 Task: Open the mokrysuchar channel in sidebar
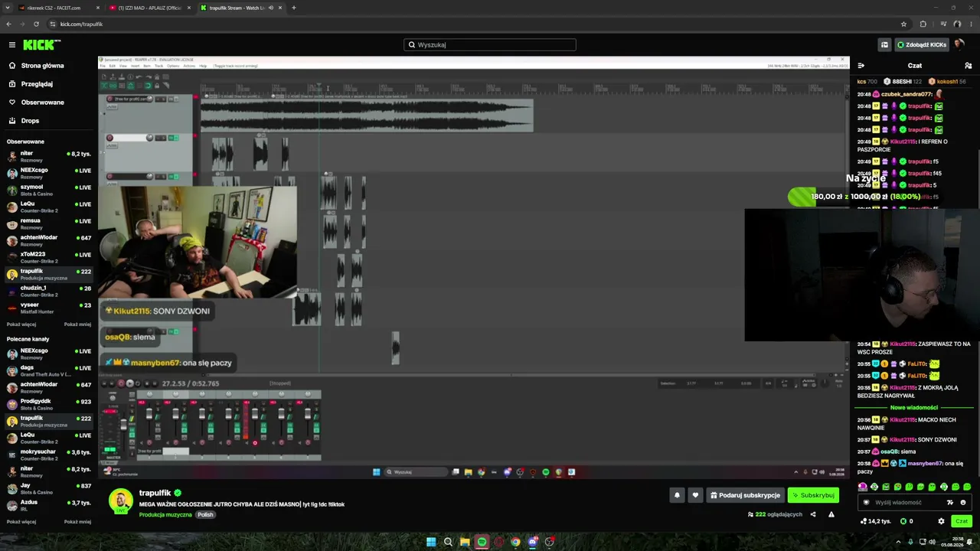pyautogui.click(x=49, y=455)
